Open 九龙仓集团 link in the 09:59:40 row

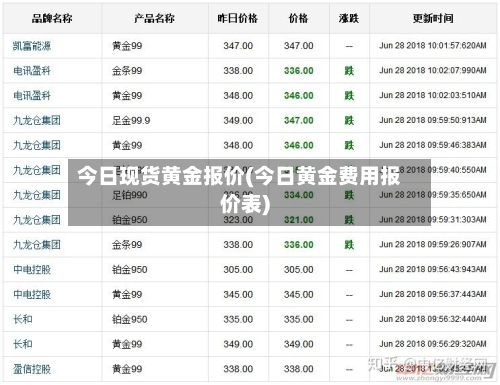click(x=37, y=170)
